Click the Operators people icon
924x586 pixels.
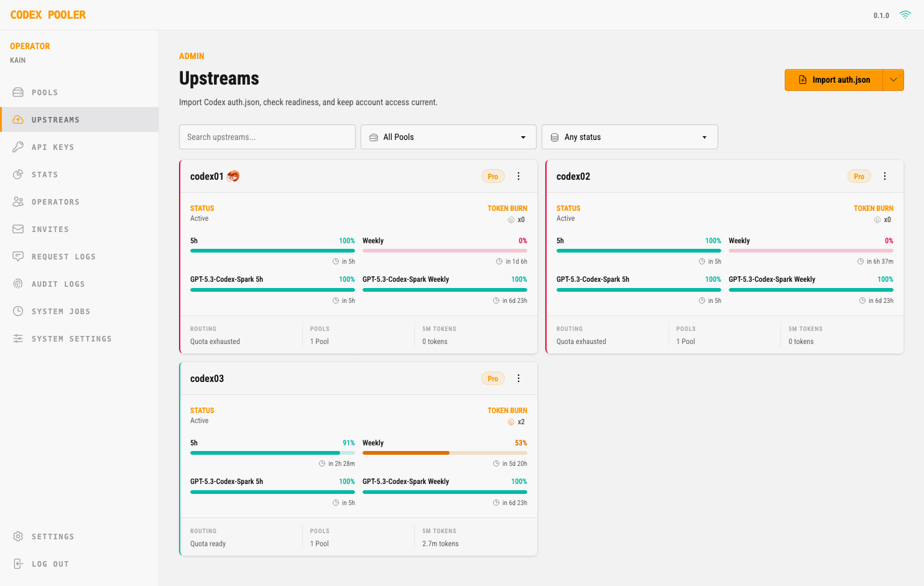coord(18,202)
